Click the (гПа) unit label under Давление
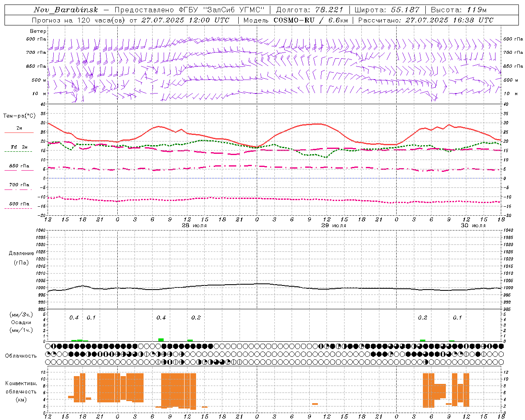The width and height of the screenshot is (525, 420). (21, 262)
